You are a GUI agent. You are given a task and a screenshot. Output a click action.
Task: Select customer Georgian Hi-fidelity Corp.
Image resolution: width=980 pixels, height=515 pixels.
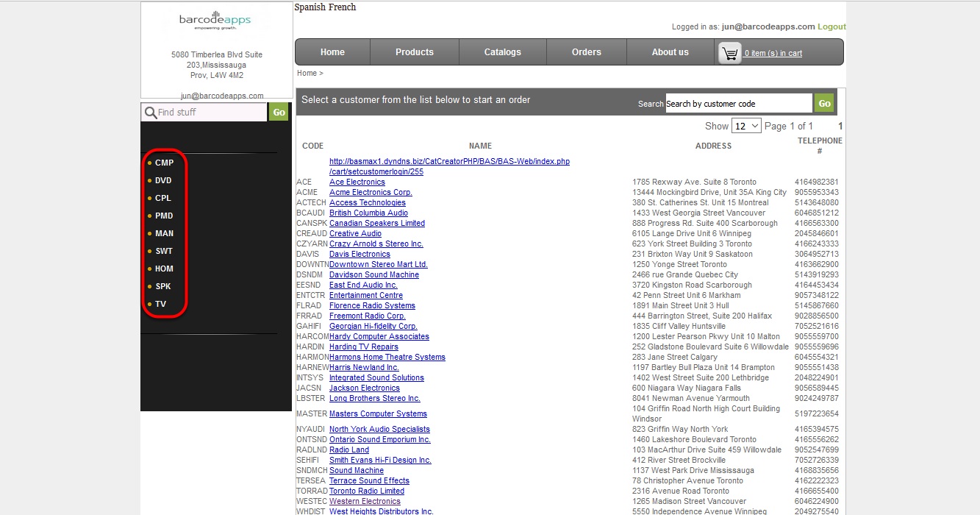pos(373,326)
